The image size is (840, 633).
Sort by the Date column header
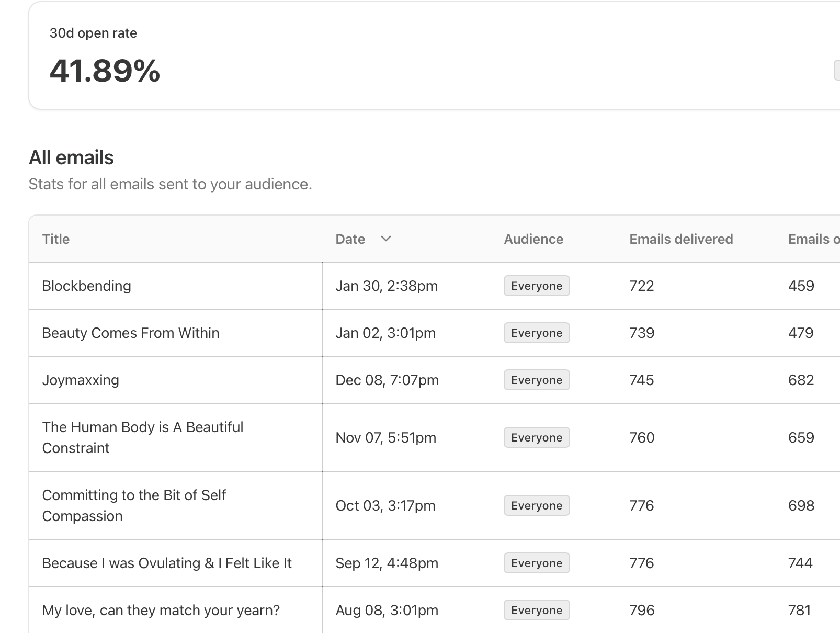point(350,239)
